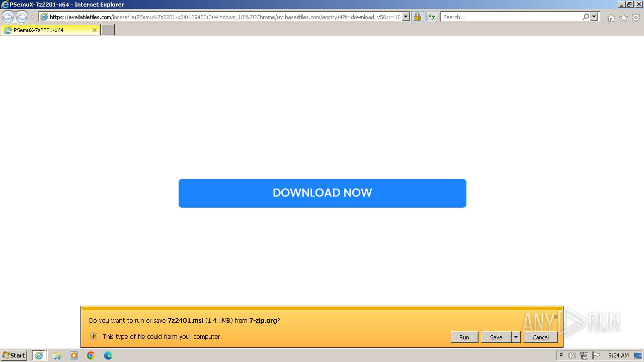View the security lock report icon
Screen dimensions: 644x362
tap(417, 17)
